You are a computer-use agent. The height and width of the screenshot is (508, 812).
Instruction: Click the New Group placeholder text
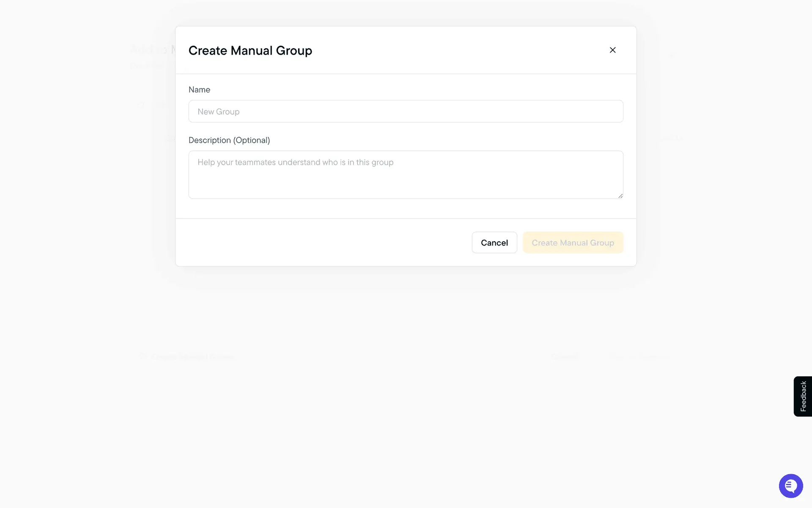[218, 112]
